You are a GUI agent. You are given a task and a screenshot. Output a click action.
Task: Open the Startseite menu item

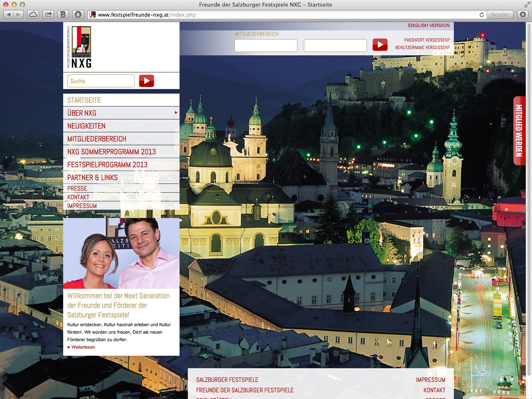pyautogui.click(x=121, y=100)
